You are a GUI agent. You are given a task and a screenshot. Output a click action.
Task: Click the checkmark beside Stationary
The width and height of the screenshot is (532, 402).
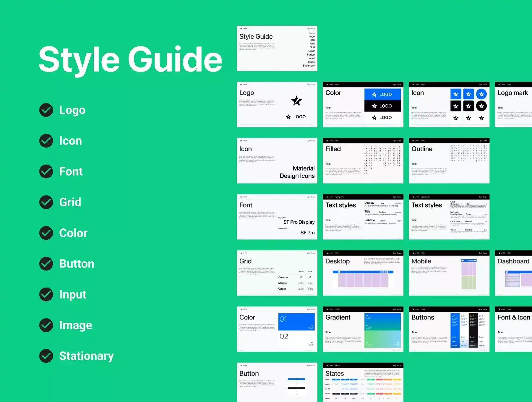[46, 356]
